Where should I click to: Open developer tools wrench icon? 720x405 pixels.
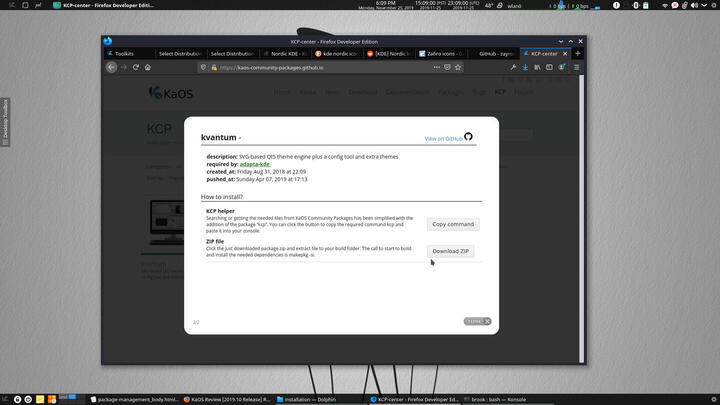point(513,68)
